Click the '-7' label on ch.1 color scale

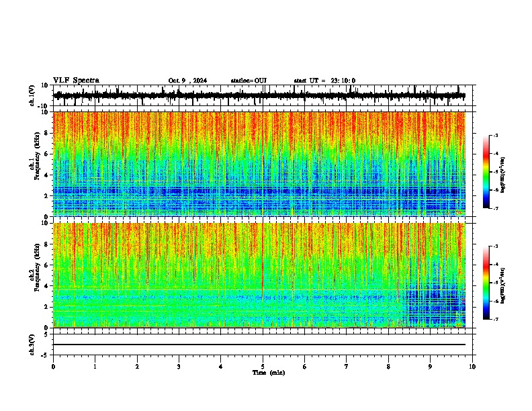pos(495,208)
